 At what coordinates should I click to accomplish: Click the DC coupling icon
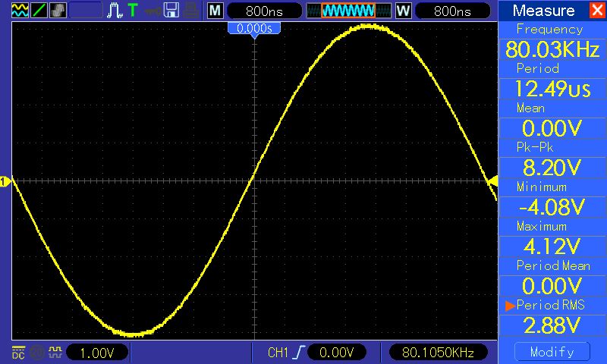pos(18,353)
